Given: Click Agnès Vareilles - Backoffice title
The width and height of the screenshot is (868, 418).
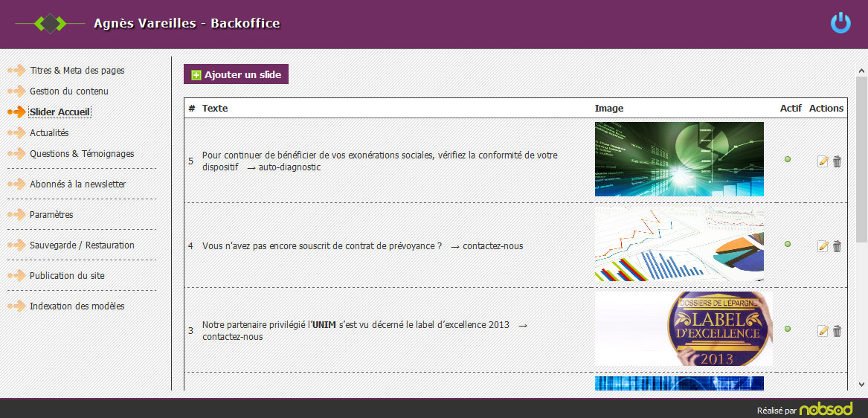Looking at the screenshot, I should [187, 23].
